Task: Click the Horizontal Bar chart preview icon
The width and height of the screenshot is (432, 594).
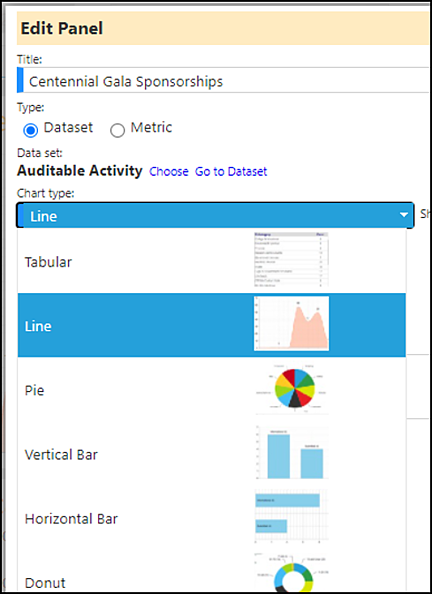Action: [291, 516]
